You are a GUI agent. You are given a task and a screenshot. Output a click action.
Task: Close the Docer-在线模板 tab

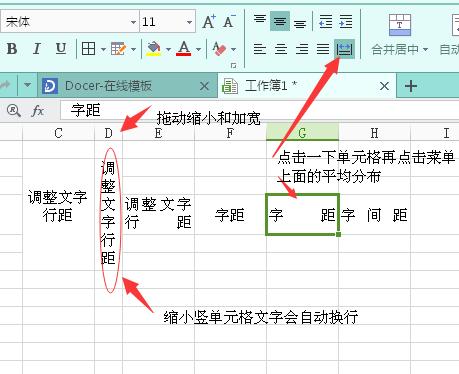[204, 86]
